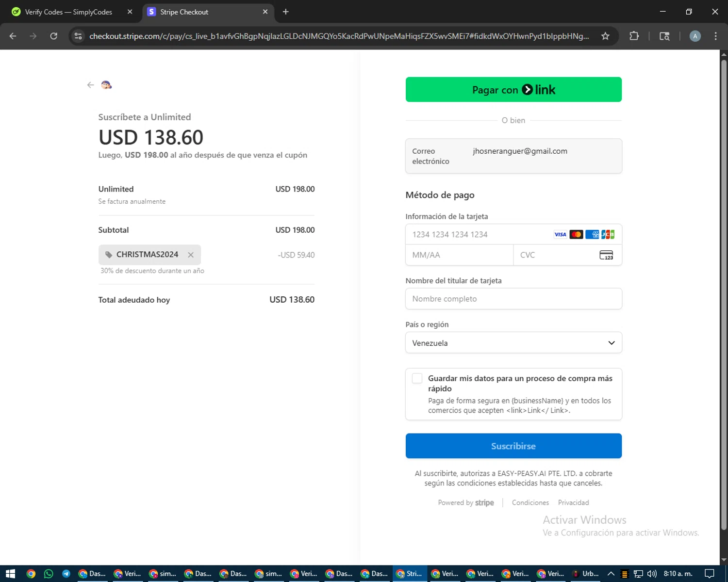Image resolution: width=728 pixels, height=582 pixels.
Task: Open the Privacidad link
Action: (x=573, y=502)
